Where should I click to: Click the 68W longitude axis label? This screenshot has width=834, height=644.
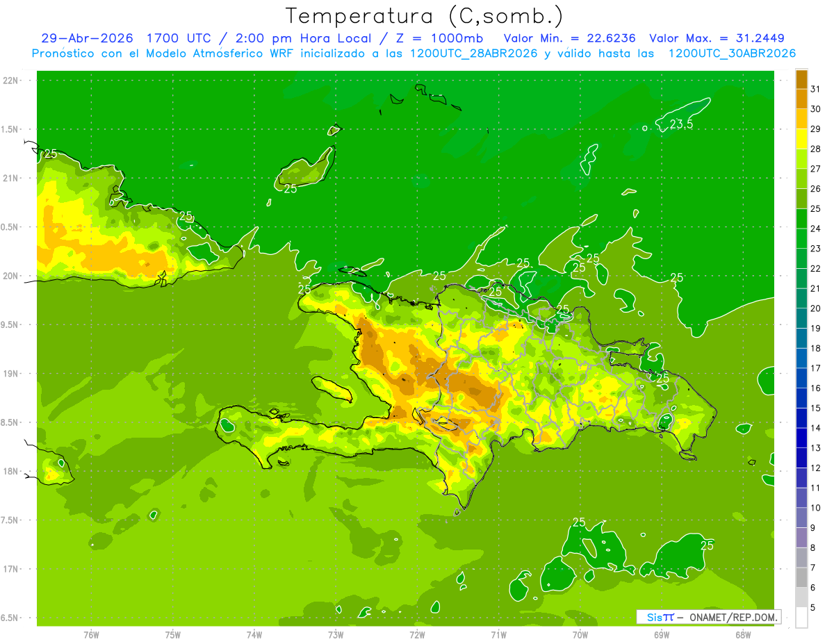pos(743,634)
